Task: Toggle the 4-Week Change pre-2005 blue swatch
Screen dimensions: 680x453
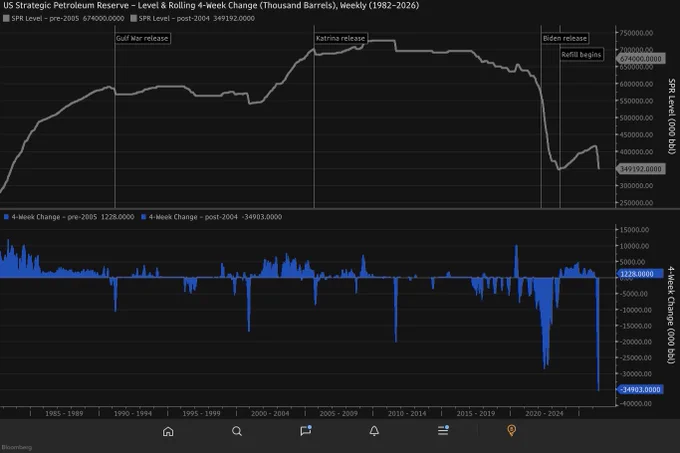Action: [6, 217]
